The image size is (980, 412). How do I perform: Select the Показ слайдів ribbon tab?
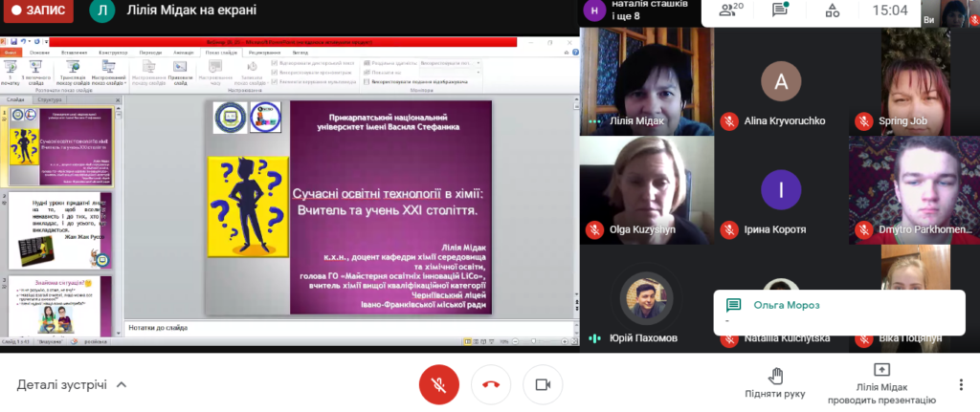click(x=220, y=53)
